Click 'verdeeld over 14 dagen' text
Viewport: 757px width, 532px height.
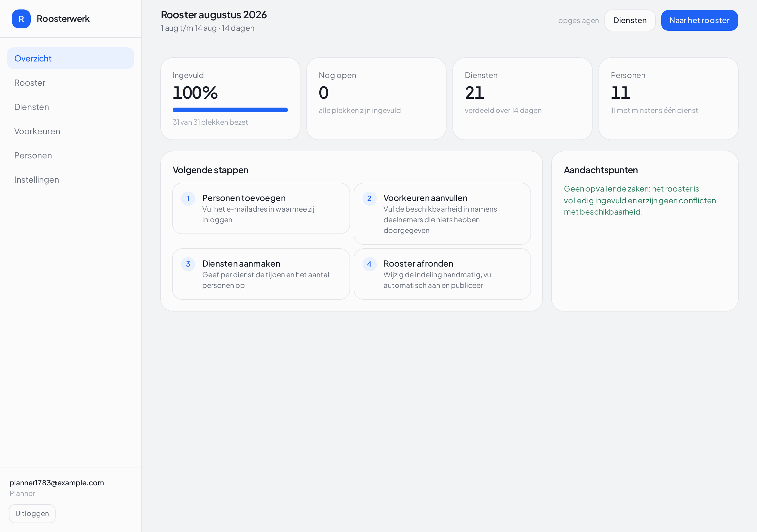(x=503, y=111)
